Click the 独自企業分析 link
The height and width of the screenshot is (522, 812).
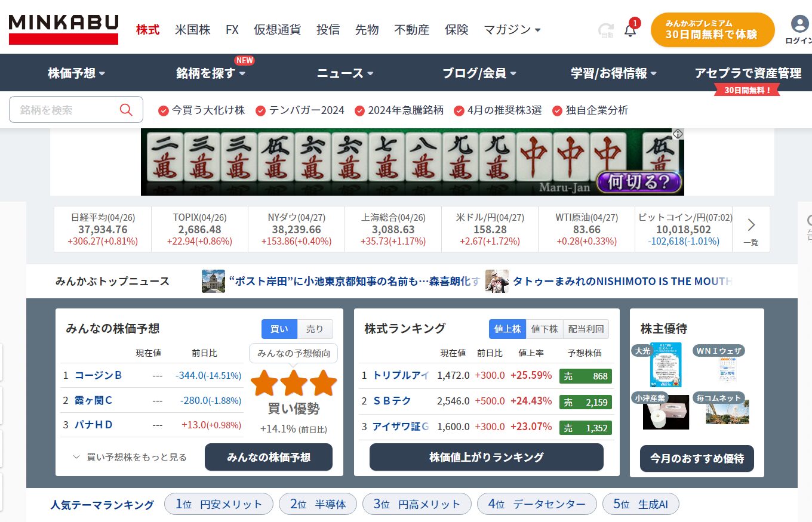[590, 110]
